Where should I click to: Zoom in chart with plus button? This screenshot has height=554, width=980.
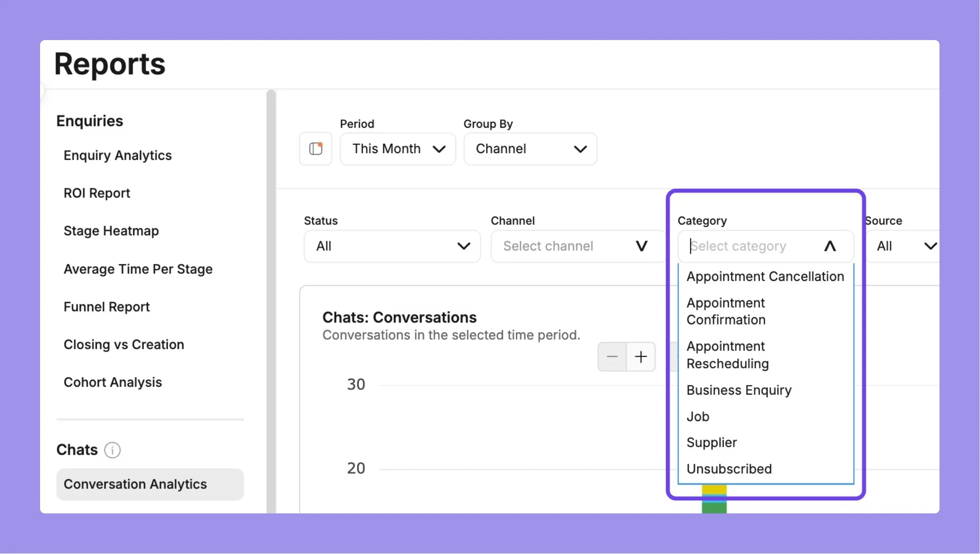(x=641, y=357)
